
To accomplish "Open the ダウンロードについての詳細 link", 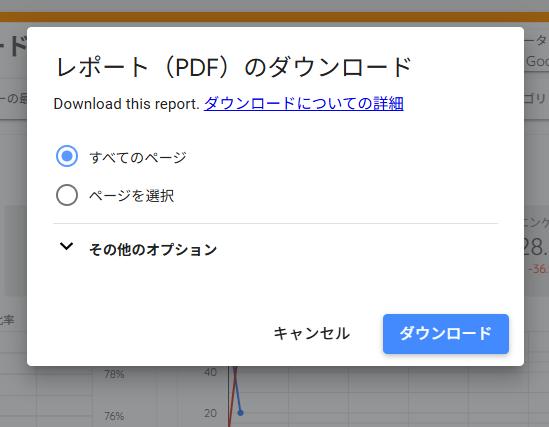I will point(304,104).
